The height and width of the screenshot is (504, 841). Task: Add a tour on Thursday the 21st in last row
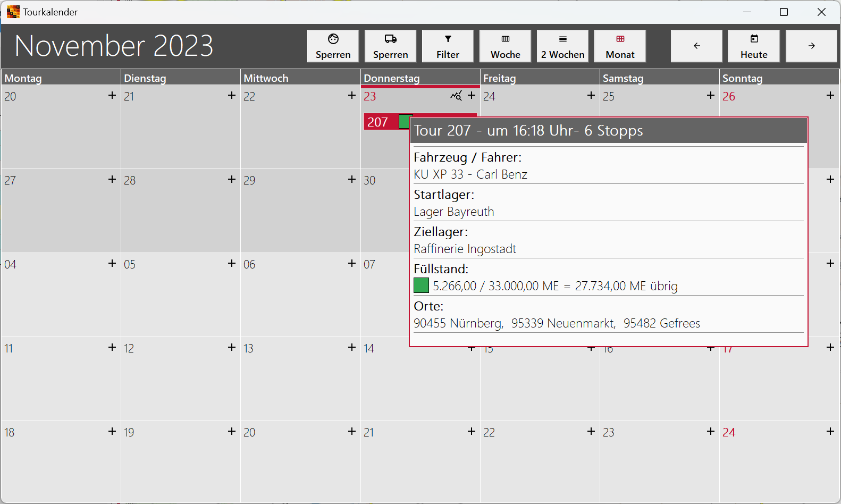coord(472,431)
